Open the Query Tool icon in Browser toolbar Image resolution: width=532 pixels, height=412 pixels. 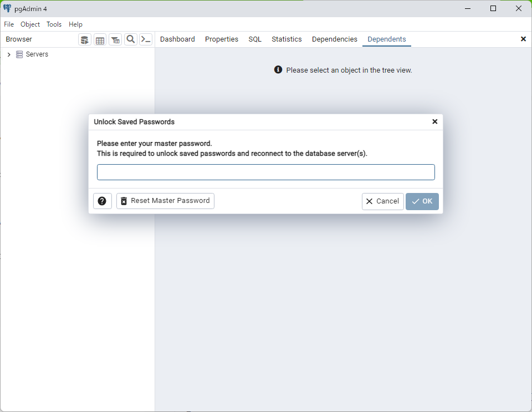click(x=85, y=40)
